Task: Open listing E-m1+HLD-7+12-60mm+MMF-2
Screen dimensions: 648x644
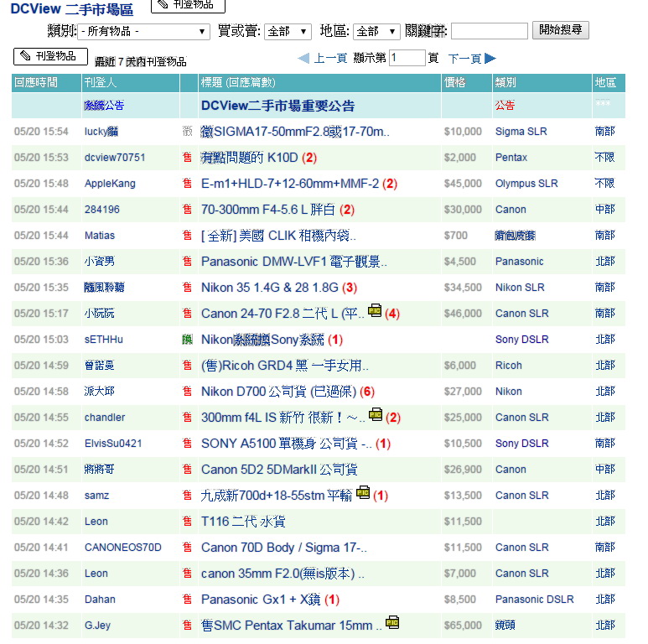Action: pyautogui.click(x=290, y=184)
